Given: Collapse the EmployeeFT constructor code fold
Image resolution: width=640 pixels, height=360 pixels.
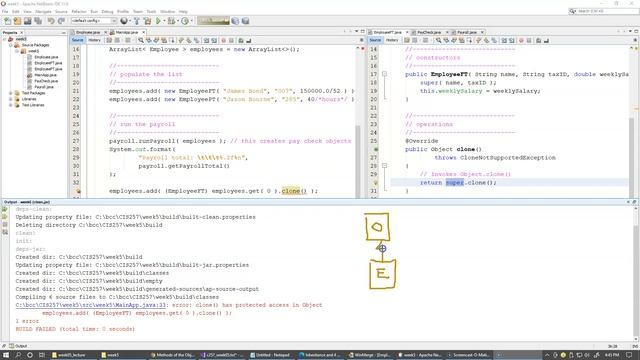Looking at the screenshot, I should pos(384,74).
